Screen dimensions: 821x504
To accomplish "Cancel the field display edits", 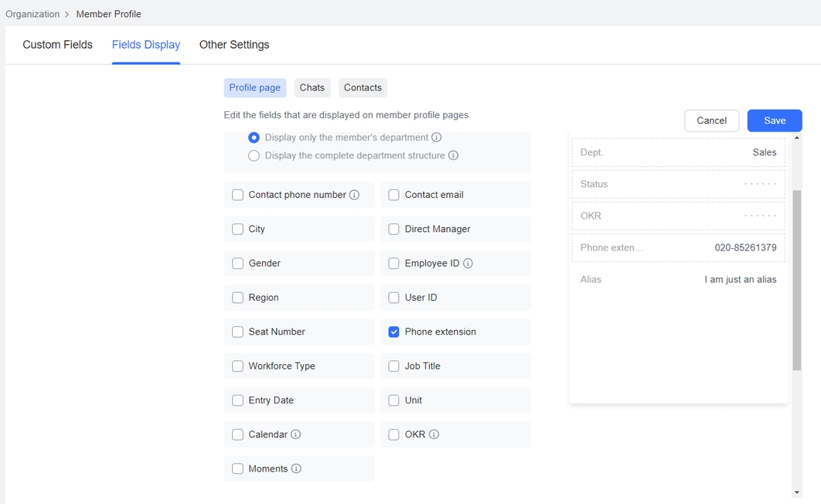I will [x=711, y=121].
